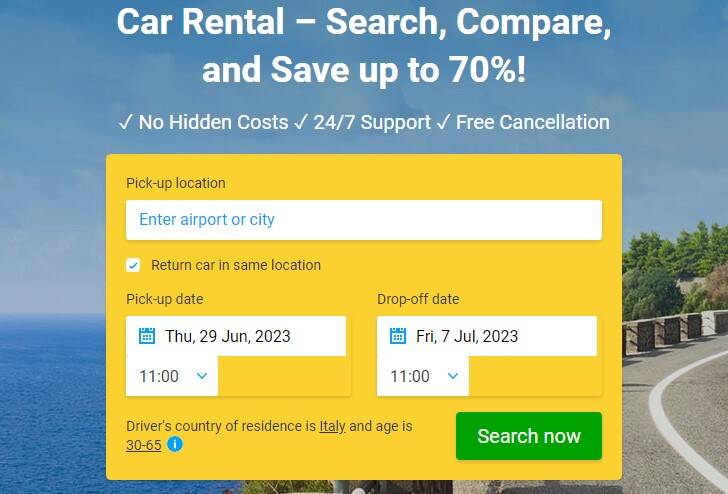
Task: Click the Car Rental page headline
Action: pyautogui.click(x=364, y=46)
